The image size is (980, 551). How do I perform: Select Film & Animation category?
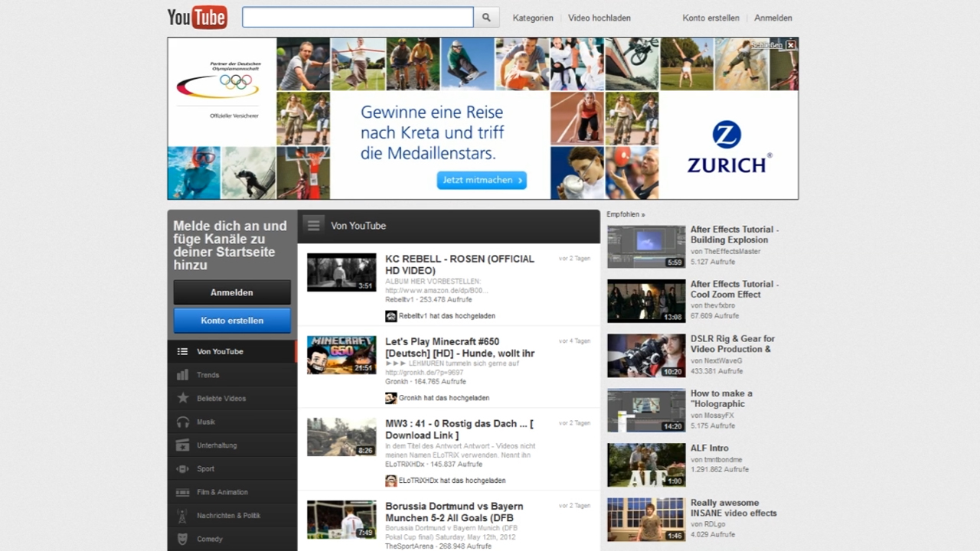(x=222, y=492)
